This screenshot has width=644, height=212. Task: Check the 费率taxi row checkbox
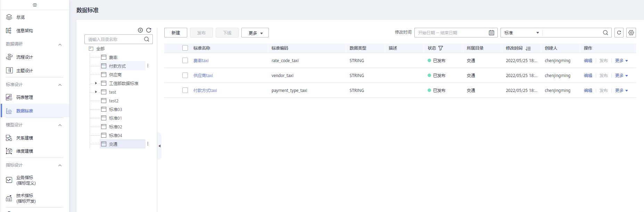[x=185, y=60]
